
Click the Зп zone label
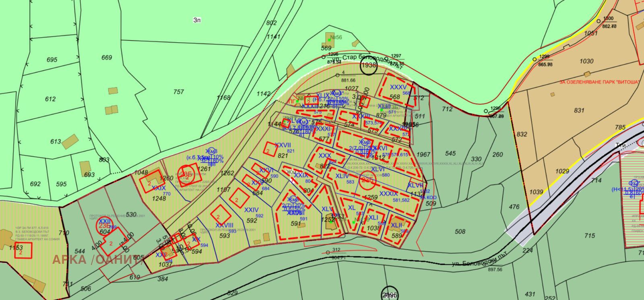click(x=197, y=20)
